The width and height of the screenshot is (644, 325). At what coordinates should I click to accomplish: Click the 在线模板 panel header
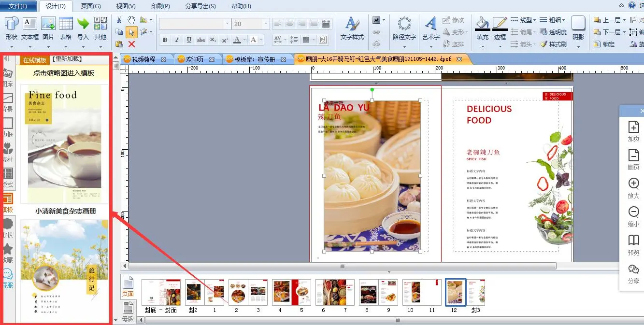pyautogui.click(x=35, y=60)
